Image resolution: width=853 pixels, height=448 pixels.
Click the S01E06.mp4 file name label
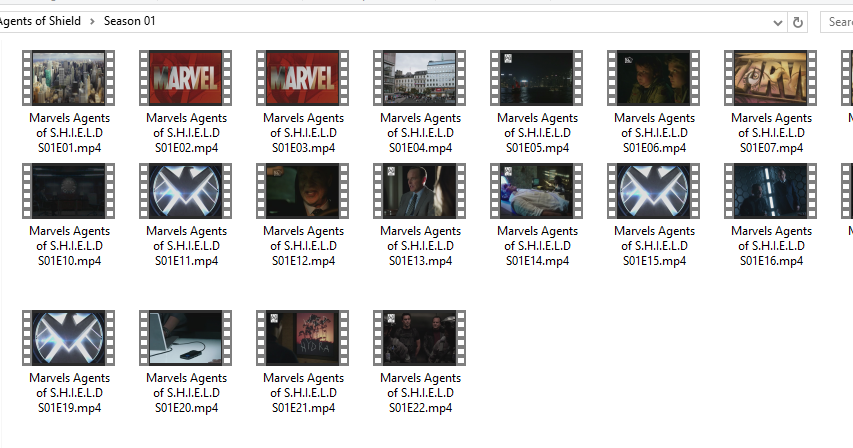click(654, 133)
